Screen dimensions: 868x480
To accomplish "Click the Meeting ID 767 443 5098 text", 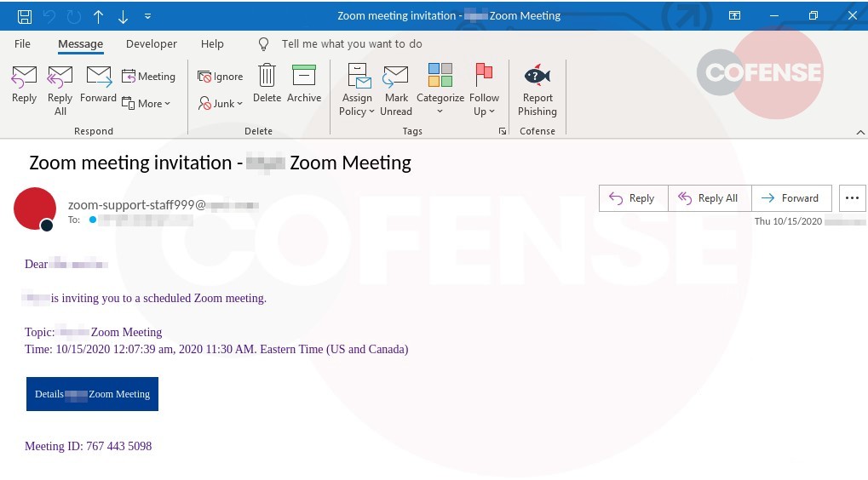I will 88,446.
